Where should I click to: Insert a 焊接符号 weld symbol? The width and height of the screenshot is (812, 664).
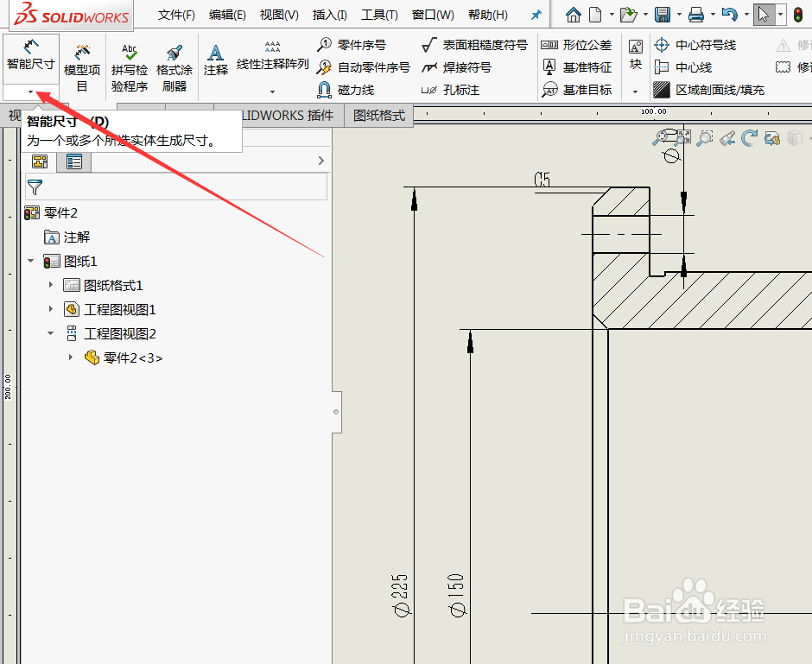(456, 67)
